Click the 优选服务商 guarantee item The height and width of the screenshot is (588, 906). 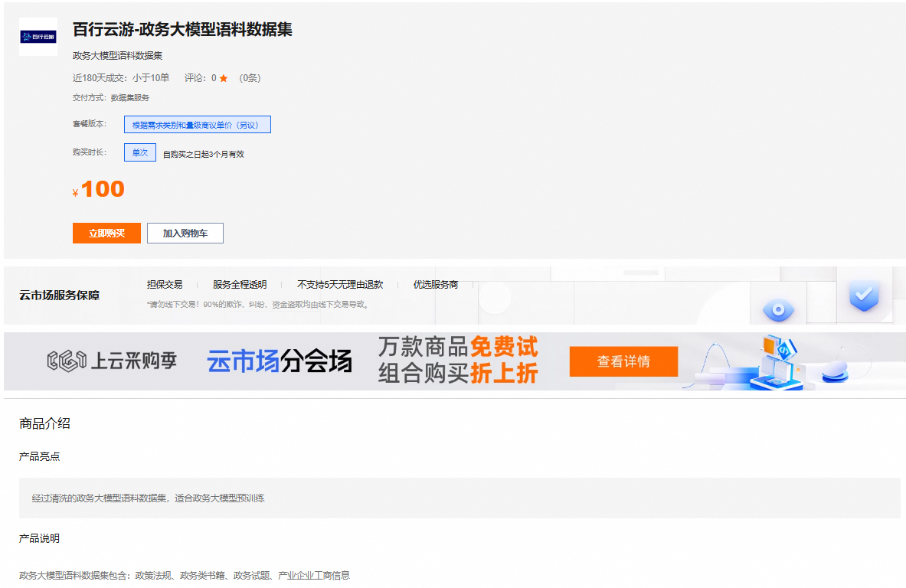click(436, 284)
